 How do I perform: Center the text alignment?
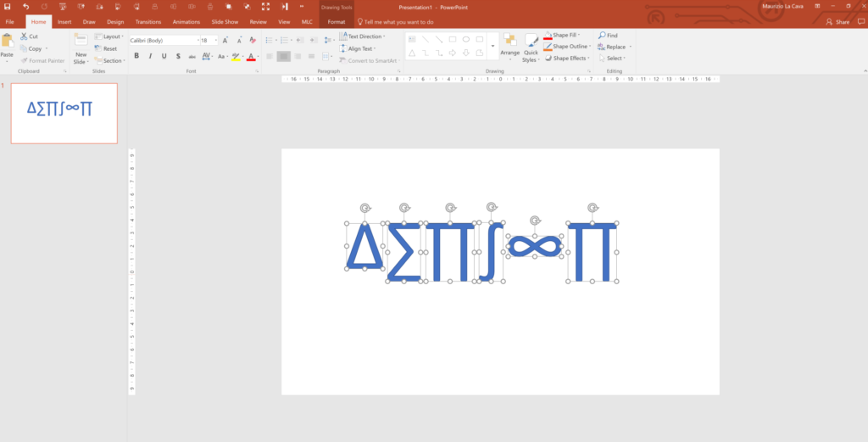click(283, 56)
